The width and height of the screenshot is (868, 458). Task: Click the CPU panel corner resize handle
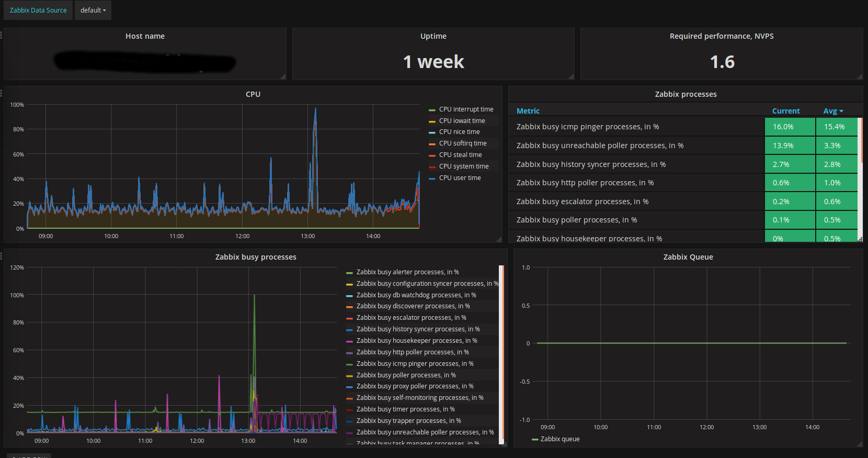[499, 240]
